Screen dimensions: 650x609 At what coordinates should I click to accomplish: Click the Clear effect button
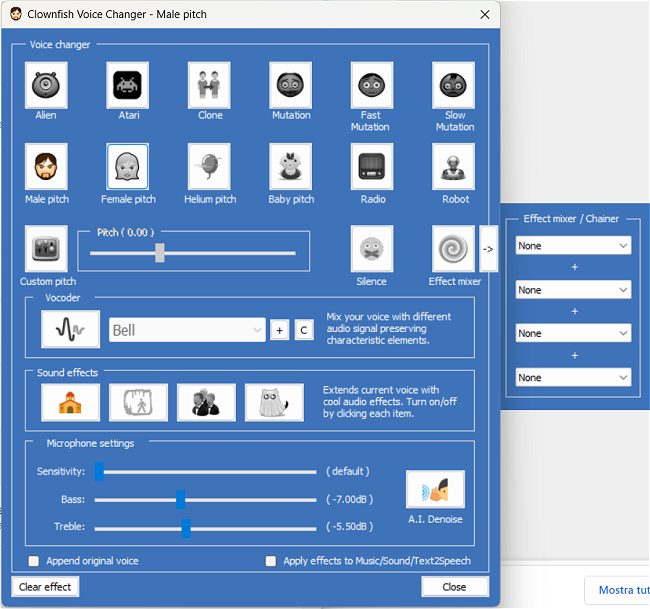pyautogui.click(x=45, y=587)
